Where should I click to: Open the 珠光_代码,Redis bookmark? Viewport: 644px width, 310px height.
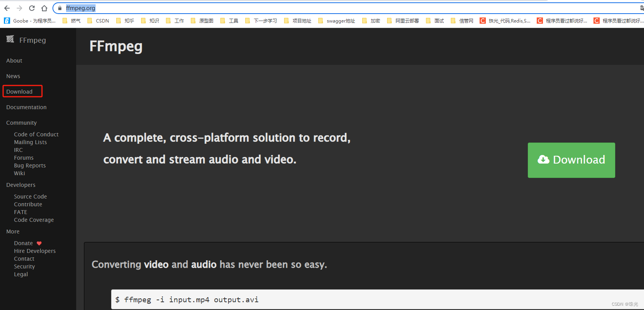click(505, 21)
